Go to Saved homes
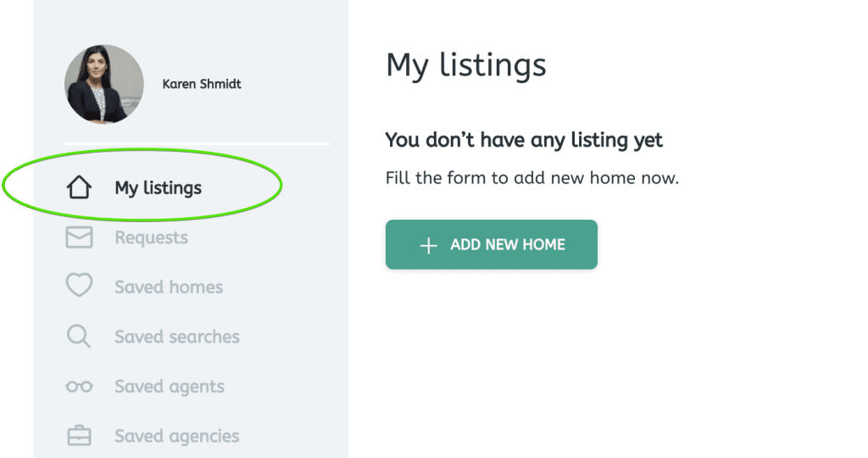Screen dimensions: 868x458 pos(169,287)
